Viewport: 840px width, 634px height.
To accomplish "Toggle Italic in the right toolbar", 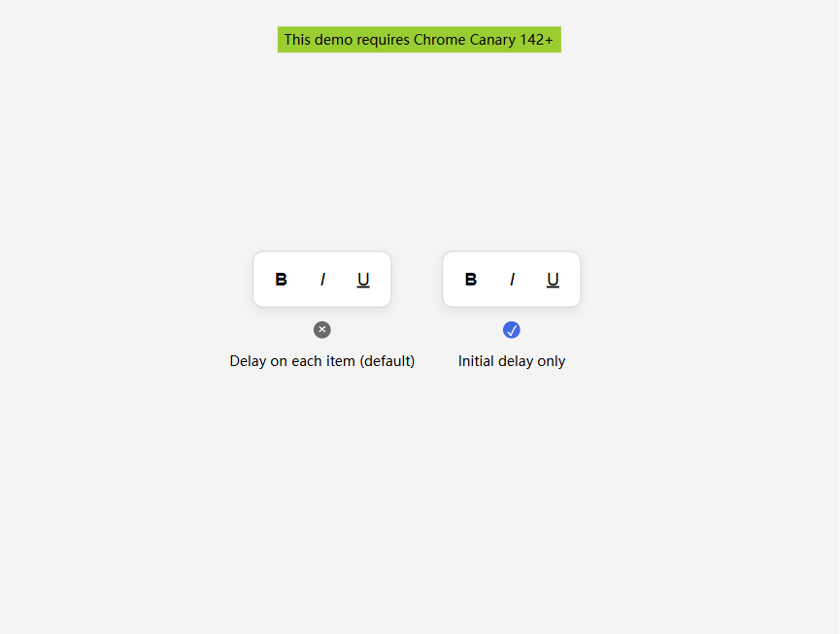I will click(x=512, y=279).
